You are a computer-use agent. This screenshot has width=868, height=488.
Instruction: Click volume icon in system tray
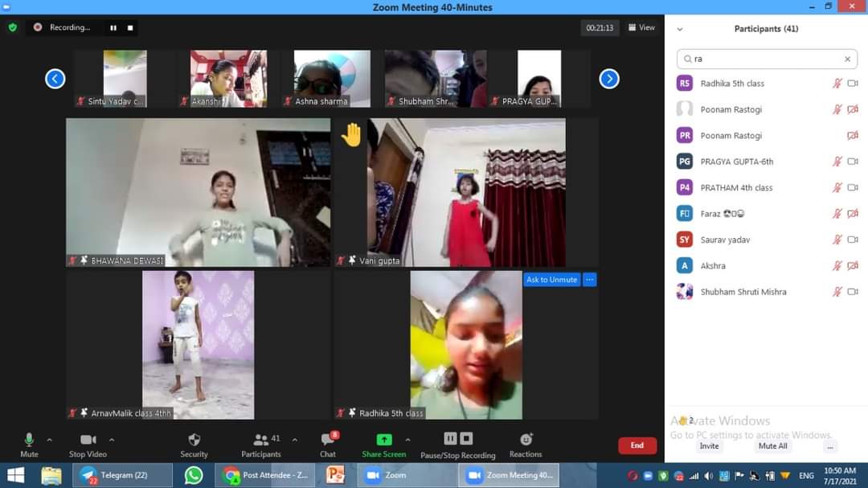709,476
